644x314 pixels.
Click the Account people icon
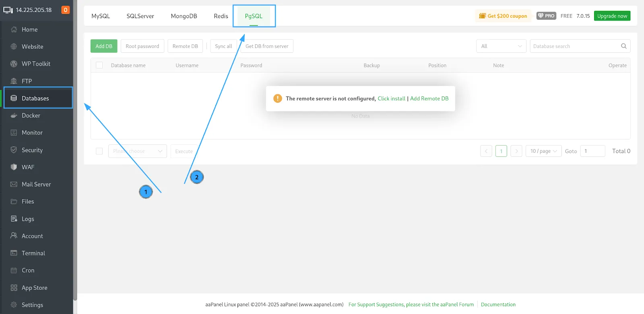pyautogui.click(x=14, y=236)
